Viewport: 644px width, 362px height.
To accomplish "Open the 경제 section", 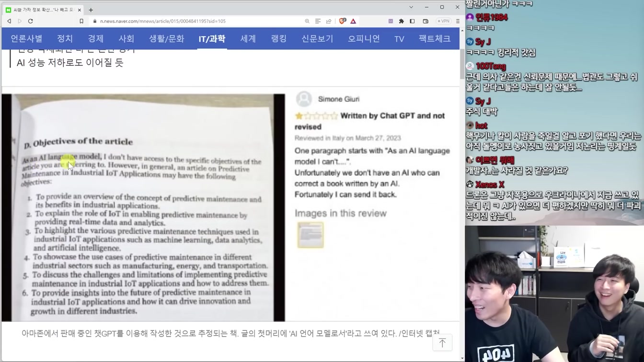I will click(96, 39).
